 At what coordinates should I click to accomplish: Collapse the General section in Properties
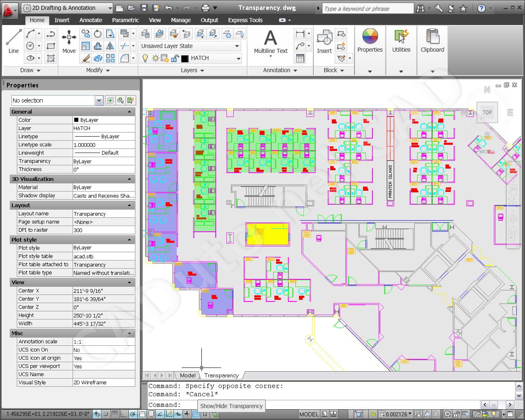pyautogui.click(x=130, y=112)
